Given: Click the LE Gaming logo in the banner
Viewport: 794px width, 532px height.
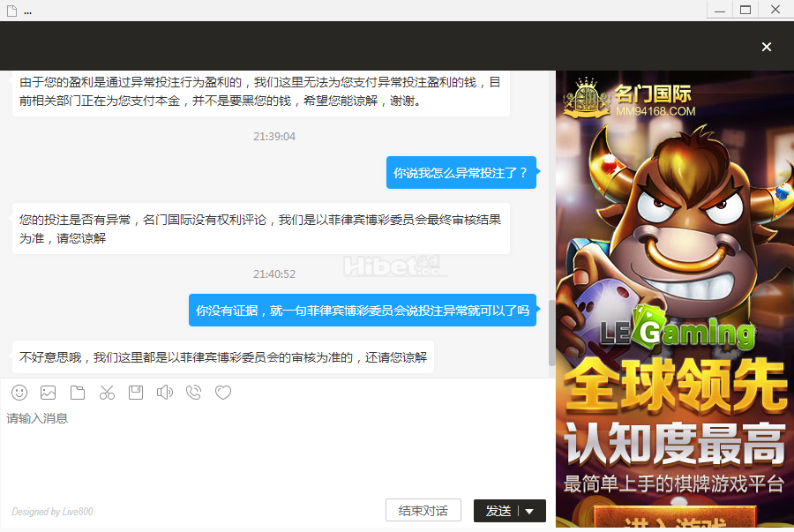Looking at the screenshot, I should pyautogui.click(x=678, y=333).
